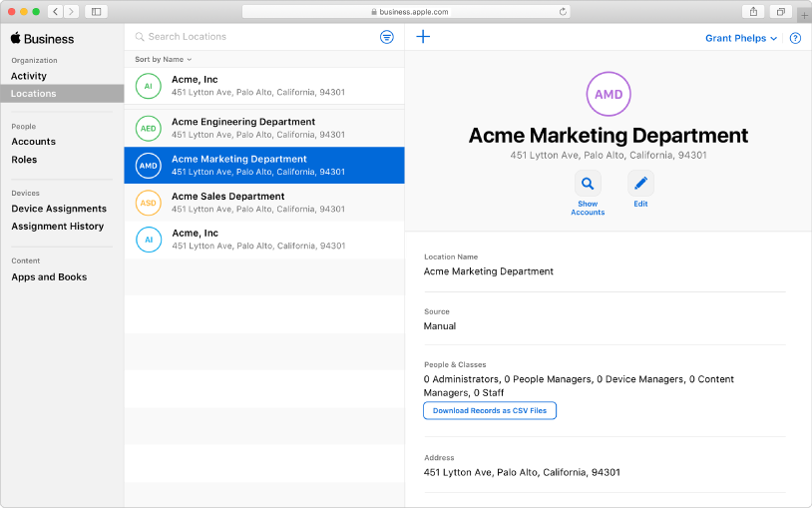Screen dimensions: 812x510
Task: Open Activity in the sidebar
Action: [29, 76]
